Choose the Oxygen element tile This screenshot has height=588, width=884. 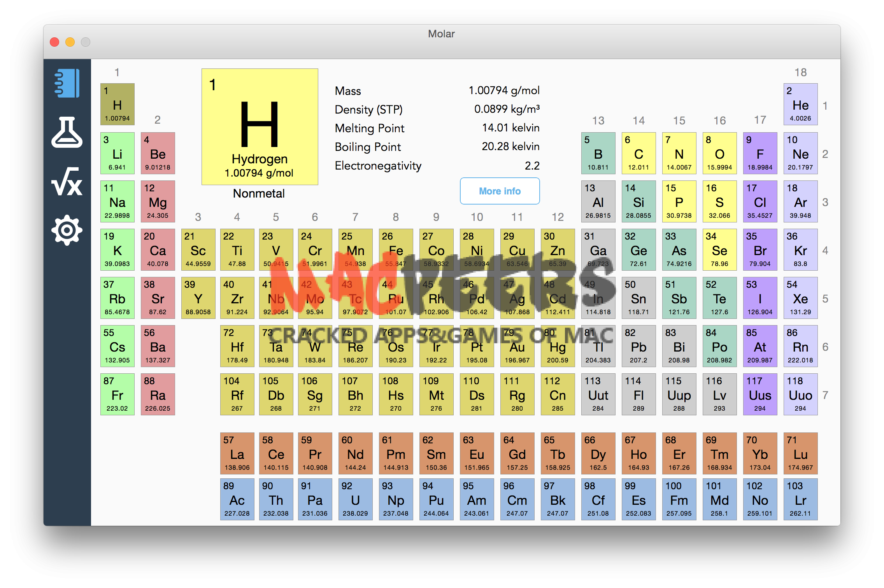(x=719, y=153)
